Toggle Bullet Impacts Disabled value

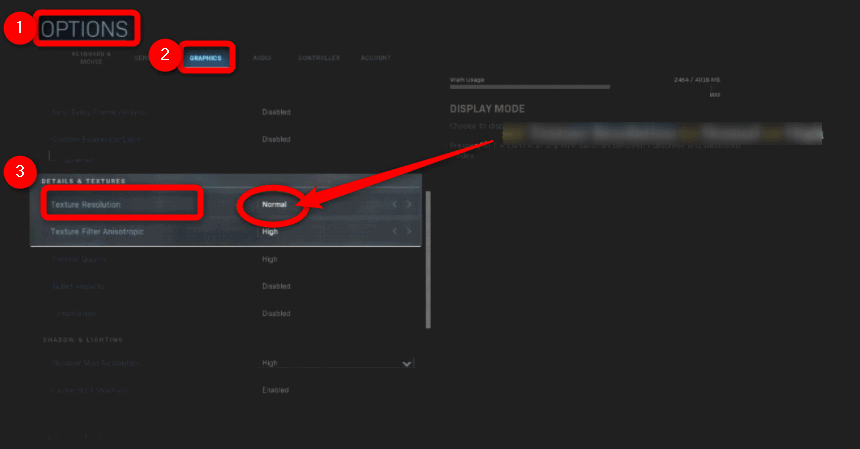point(276,286)
